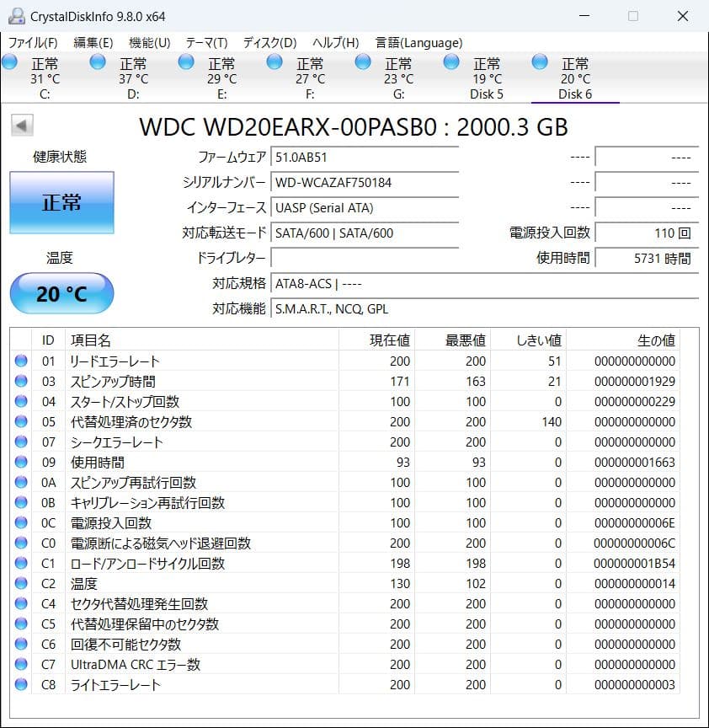Select the Disk 6 status orb
Image resolution: width=709 pixels, height=728 pixels.
pyautogui.click(x=540, y=62)
